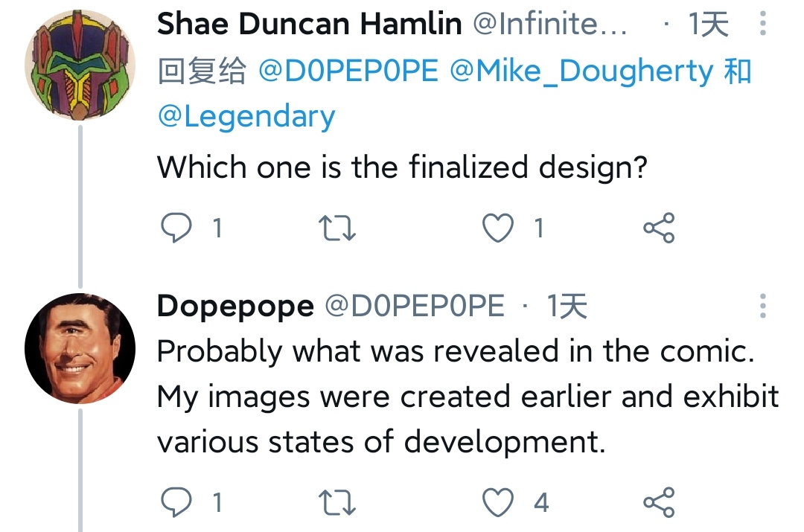Like the 'Which one is the finalized design?' tweet
The height and width of the screenshot is (532, 804).
pyautogui.click(x=498, y=228)
